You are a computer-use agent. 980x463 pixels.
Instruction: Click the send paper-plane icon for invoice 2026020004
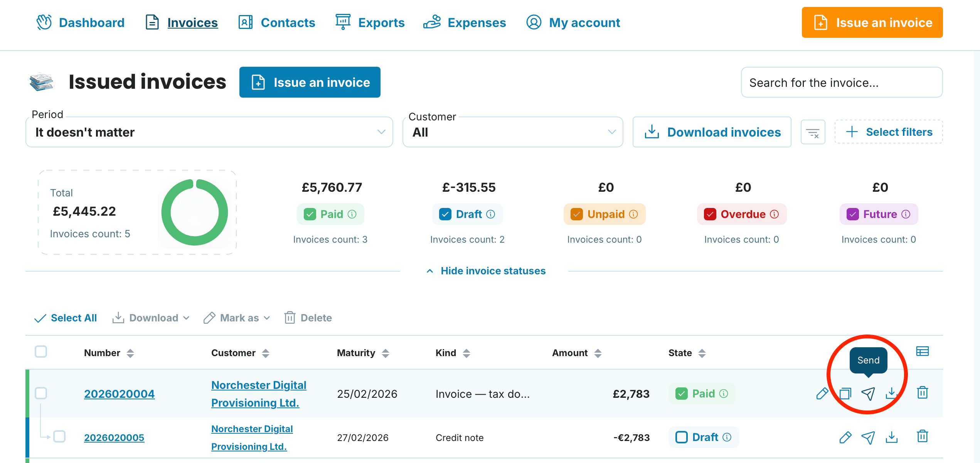(868, 394)
